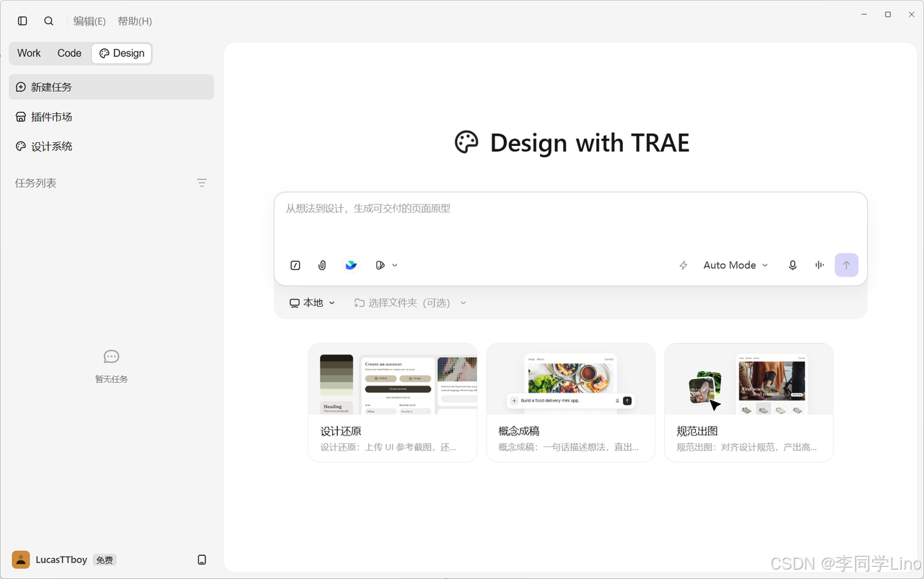
Task: Click the 规范出图 card title
Action: click(x=697, y=431)
